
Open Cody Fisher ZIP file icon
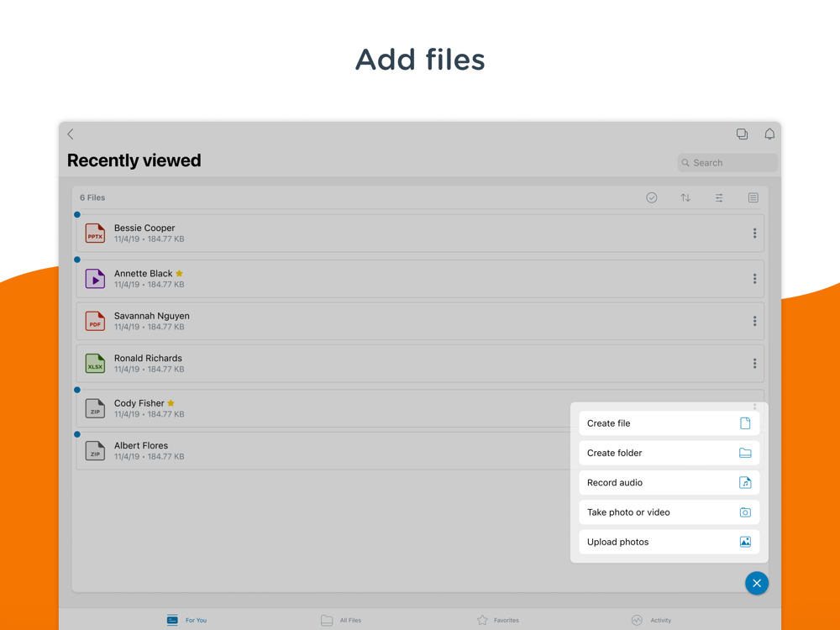95,408
